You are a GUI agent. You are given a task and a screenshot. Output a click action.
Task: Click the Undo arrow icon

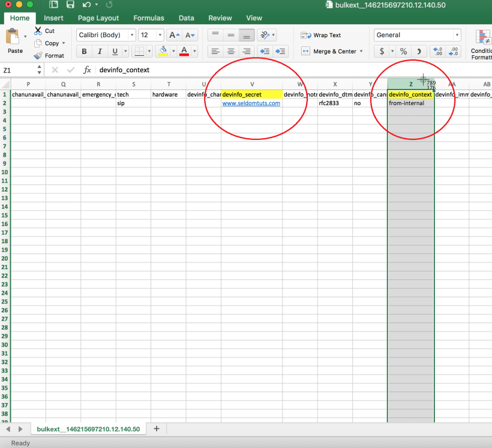click(86, 5)
